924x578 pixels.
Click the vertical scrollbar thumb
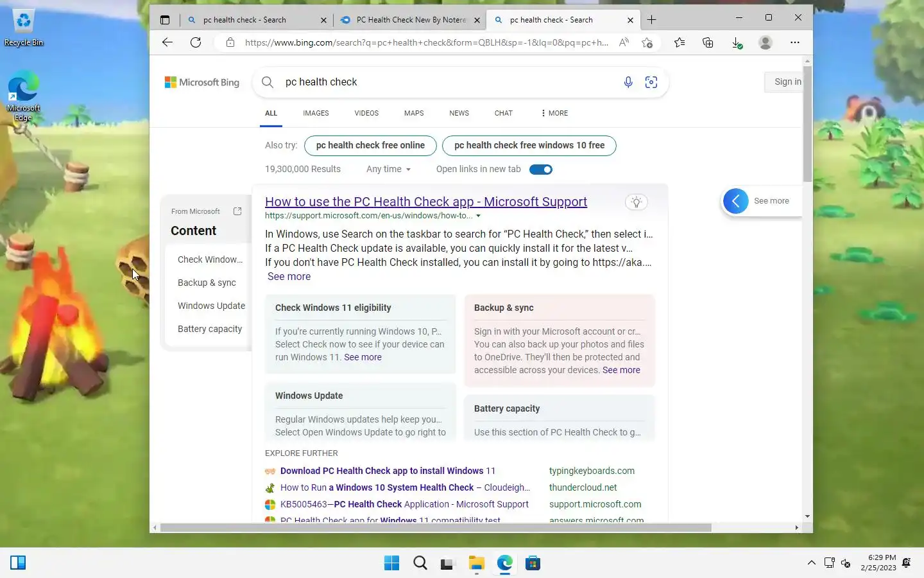coord(807,123)
